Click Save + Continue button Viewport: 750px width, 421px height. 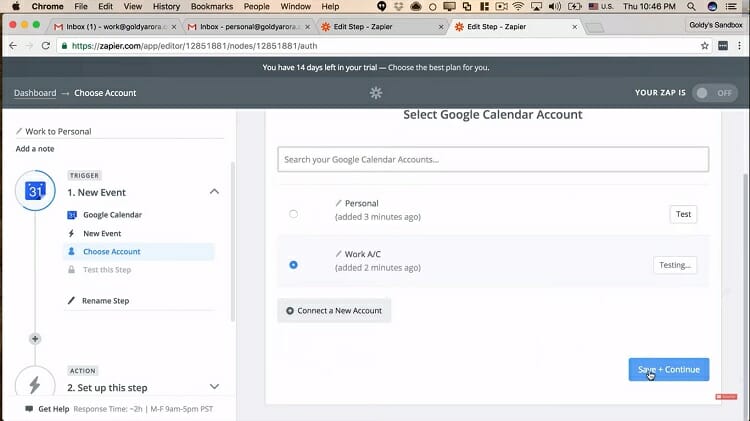point(669,369)
